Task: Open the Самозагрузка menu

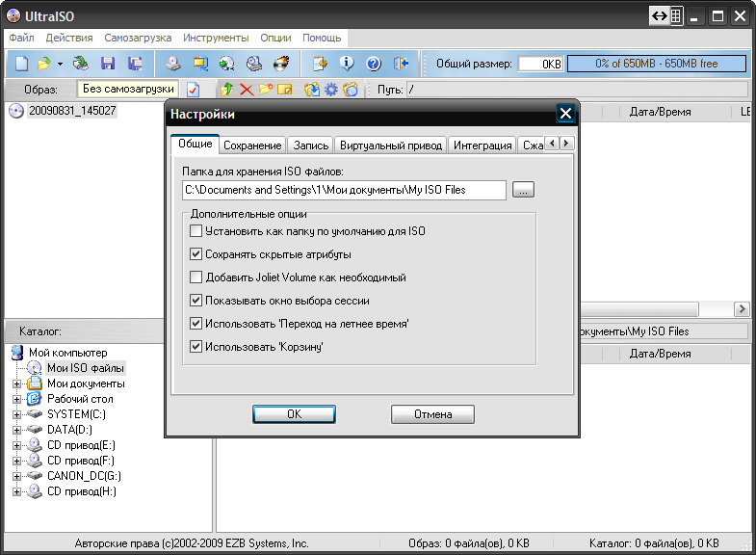Action: [x=138, y=38]
